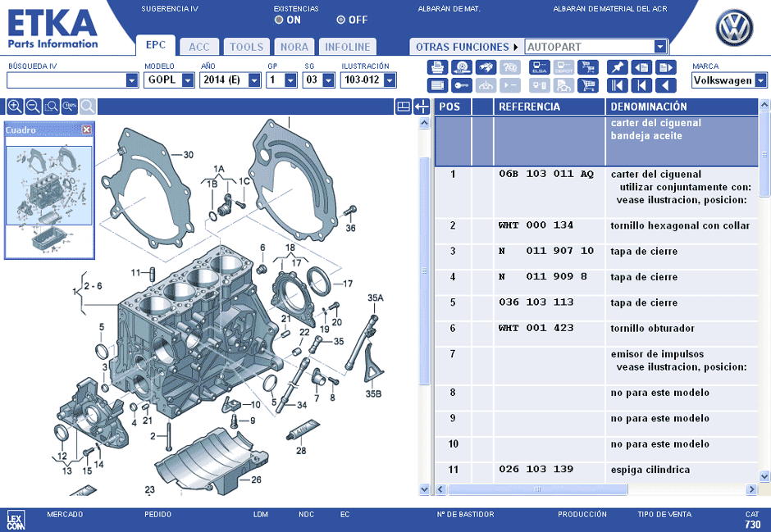
Task: Click the parts list scroll down arrow
Action: [764, 476]
